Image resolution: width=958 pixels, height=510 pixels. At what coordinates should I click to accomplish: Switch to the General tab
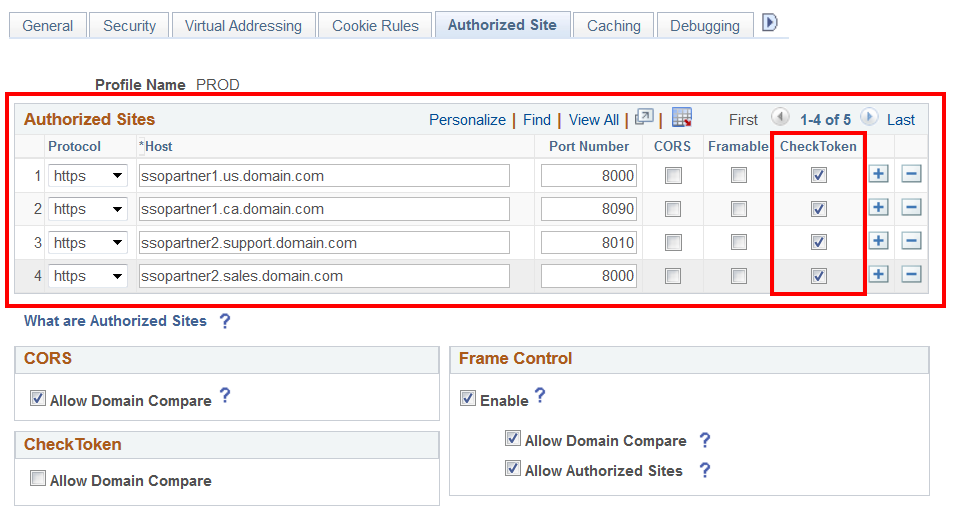pos(48,26)
